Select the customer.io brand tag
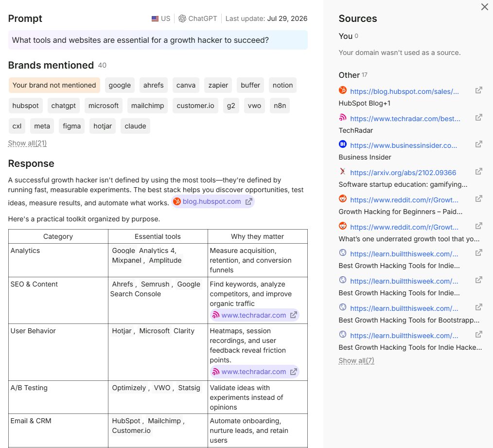The image size is (493, 448). click(195, 106)
